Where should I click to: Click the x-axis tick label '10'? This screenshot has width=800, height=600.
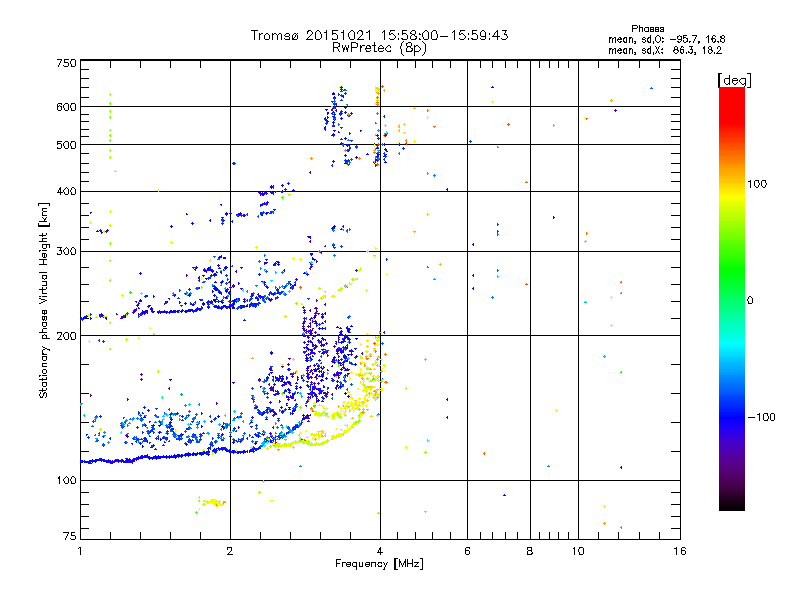[578, 551]
